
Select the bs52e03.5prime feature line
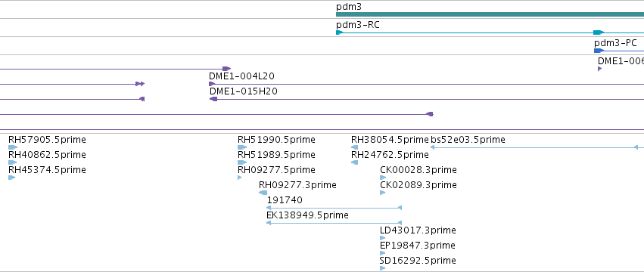click(537, 147)
